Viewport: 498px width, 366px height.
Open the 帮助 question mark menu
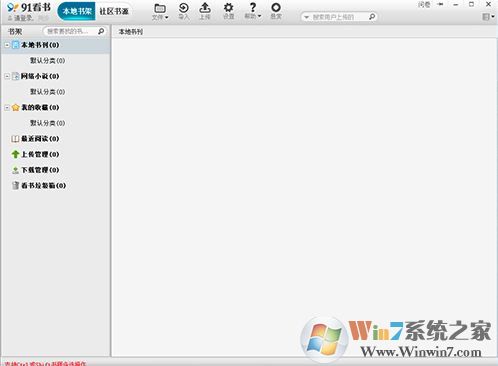pyautogui.click(x=253, y=11)
